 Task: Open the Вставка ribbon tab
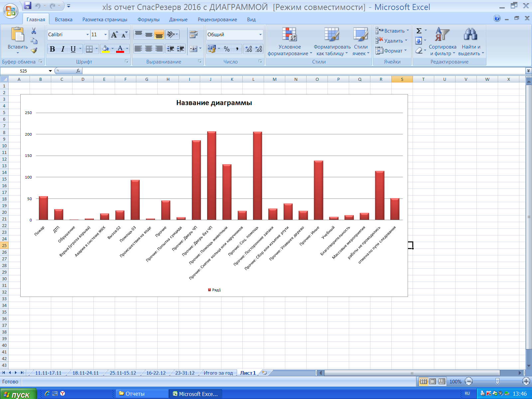[x=64, y=20]
